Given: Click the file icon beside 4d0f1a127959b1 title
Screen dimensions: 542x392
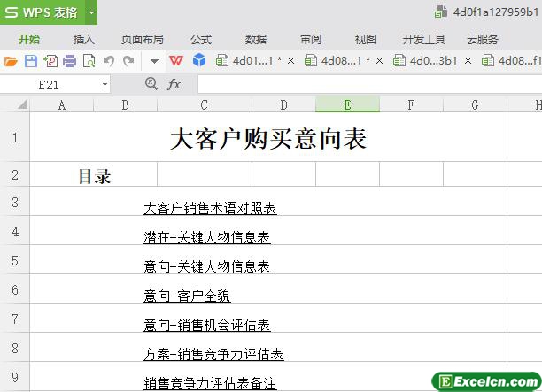Looking at the screenshot, I should [441, 12].
